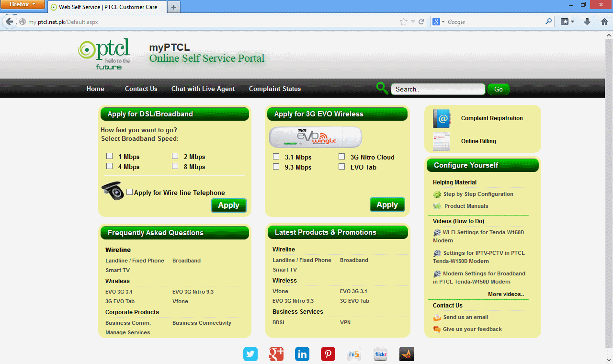
Task: Click the flickr icon in the footer
Action: (380, 353)
